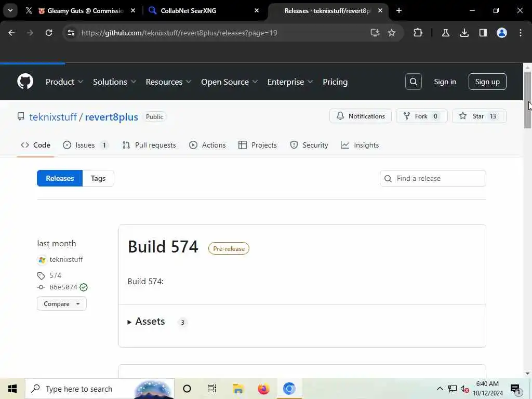Bookmark this page with star icon
Viewport: 532px width, 399px height.
point(392,33)
